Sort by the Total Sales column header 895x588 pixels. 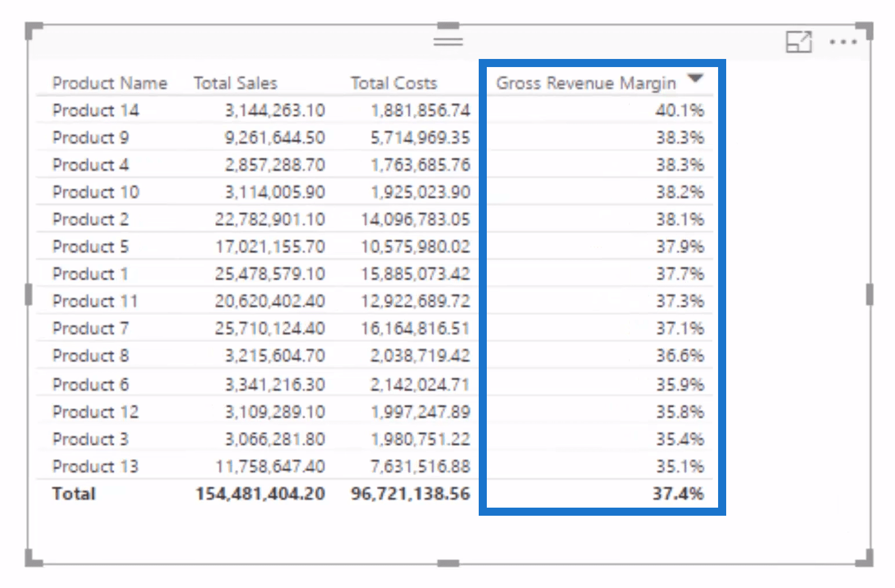[235, 83]
